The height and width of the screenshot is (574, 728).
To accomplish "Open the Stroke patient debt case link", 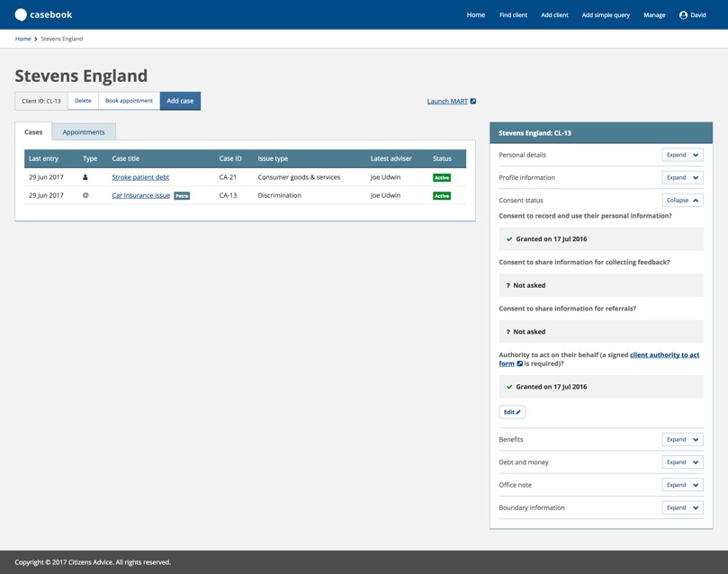I will (x=140, y=177).
